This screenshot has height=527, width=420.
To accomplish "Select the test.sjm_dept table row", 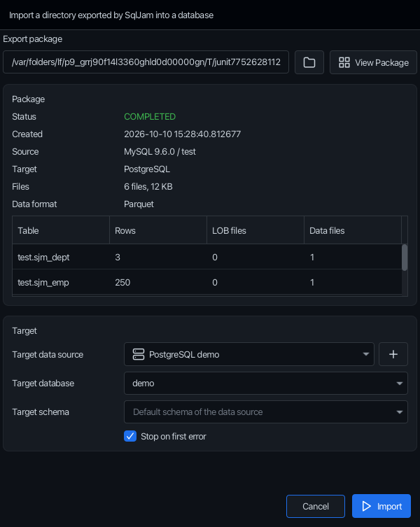I will point(206,257).
